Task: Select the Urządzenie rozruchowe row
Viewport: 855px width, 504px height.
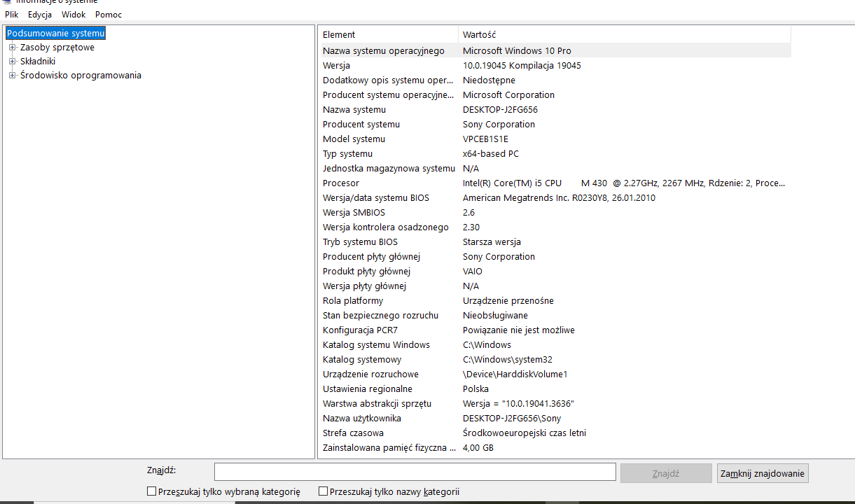Action: 555,374
